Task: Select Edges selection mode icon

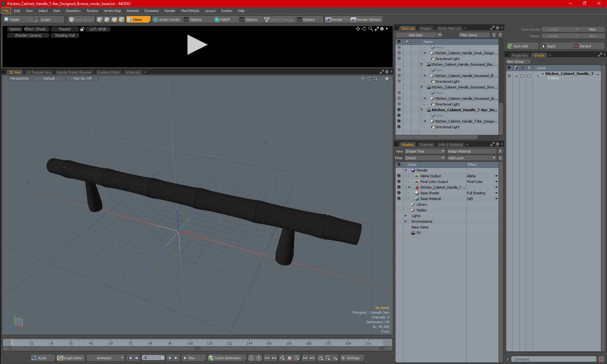Action: click(107, 20)
